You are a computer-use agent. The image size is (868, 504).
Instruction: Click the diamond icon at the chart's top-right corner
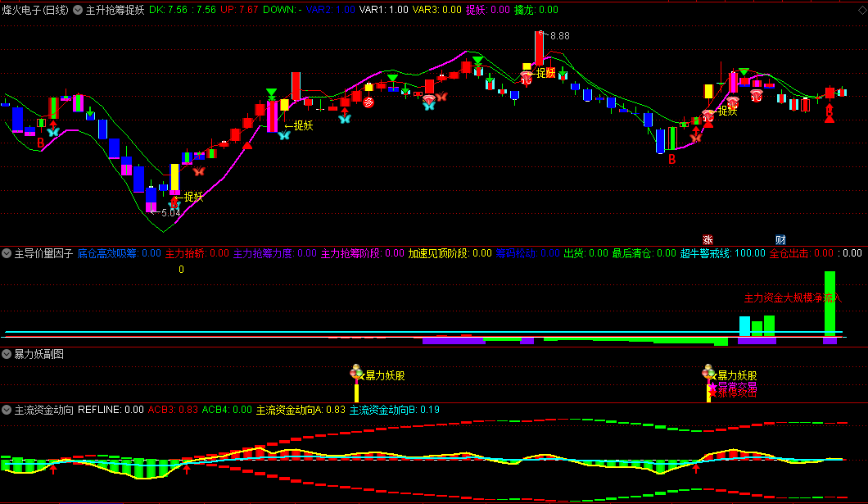coord(862,10)
